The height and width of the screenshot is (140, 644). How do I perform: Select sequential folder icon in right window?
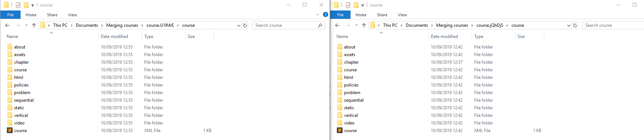point(340,100)
